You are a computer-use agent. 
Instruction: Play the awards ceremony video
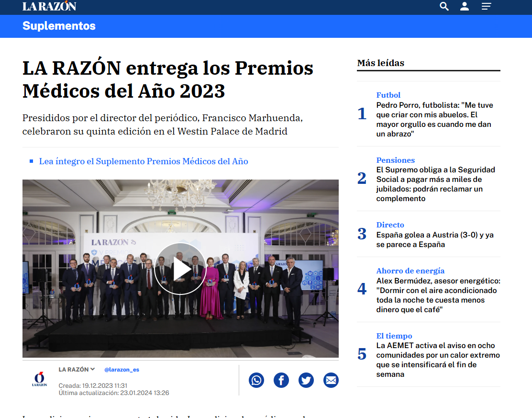tap(180, 269)
